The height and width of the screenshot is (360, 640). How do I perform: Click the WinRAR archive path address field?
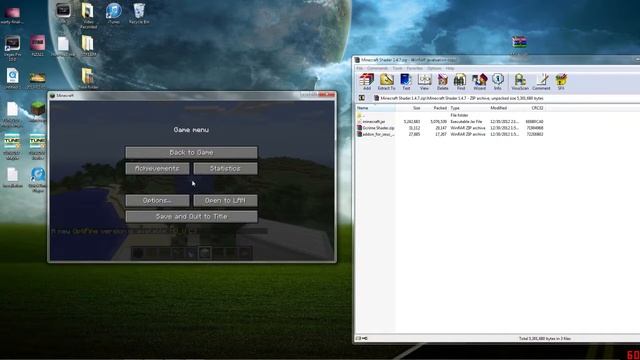coord(505,98)
